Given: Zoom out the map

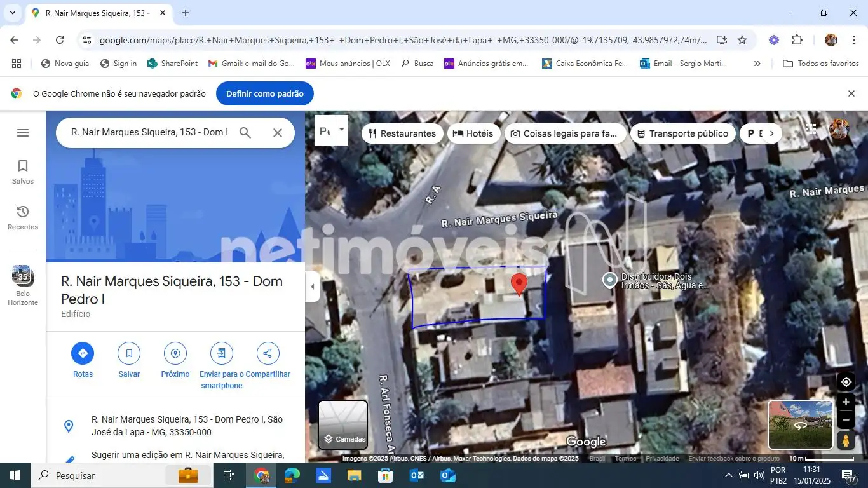Looking at the screenshot, I should tap(846, 420).
